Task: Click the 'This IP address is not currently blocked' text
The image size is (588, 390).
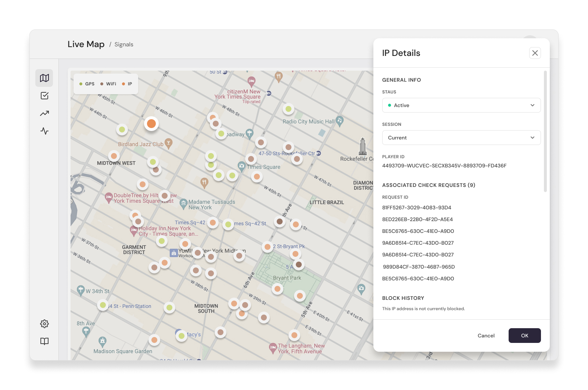Action: (x=423, y=309)
